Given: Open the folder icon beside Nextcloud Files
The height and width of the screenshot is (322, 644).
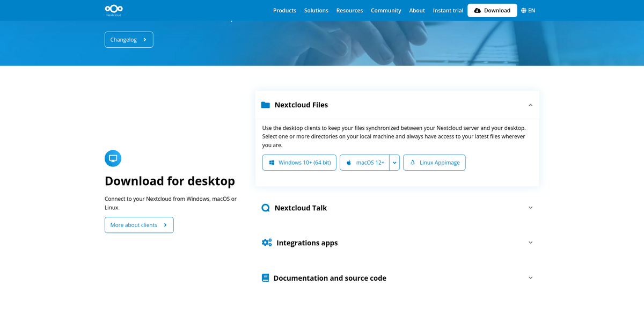Looking at the screenshot, I should coord(265,104).
